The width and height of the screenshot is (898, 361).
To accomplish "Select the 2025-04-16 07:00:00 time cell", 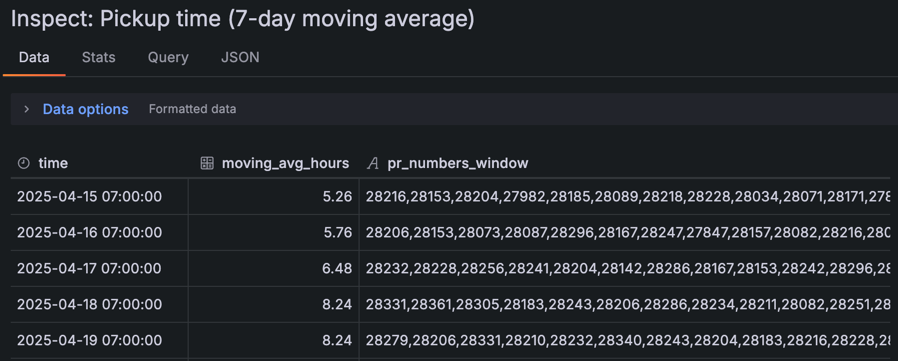I will point(99,233).
